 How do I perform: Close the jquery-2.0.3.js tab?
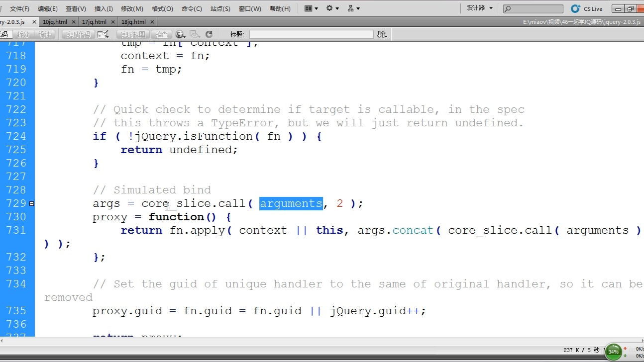pos(34,22)
